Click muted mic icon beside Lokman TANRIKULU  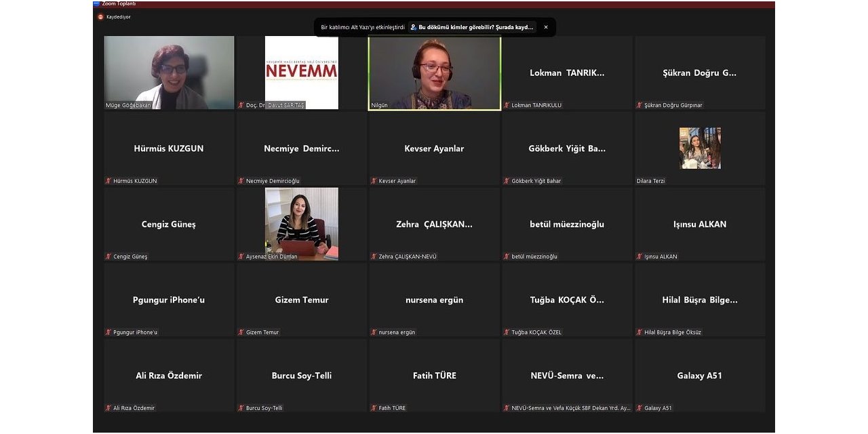(x=507, y=105)
